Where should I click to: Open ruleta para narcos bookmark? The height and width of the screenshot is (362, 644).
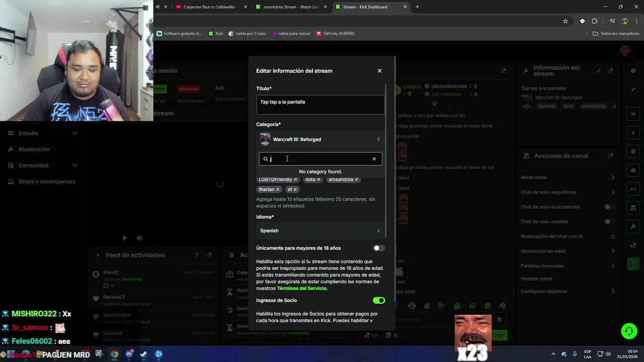291,34
